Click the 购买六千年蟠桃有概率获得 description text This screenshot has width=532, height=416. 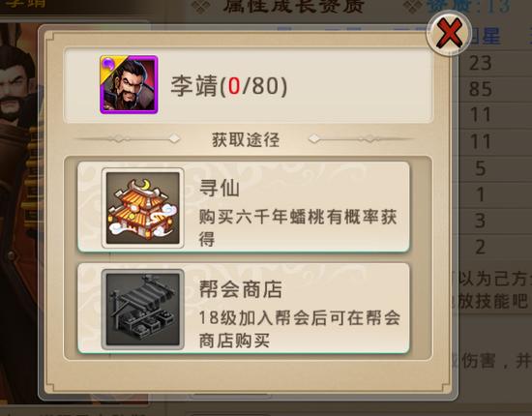[x=298, y=227]
